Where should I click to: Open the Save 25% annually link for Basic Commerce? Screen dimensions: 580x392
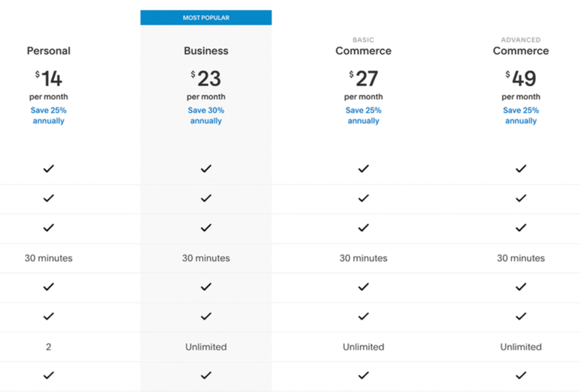coord(364,115)
